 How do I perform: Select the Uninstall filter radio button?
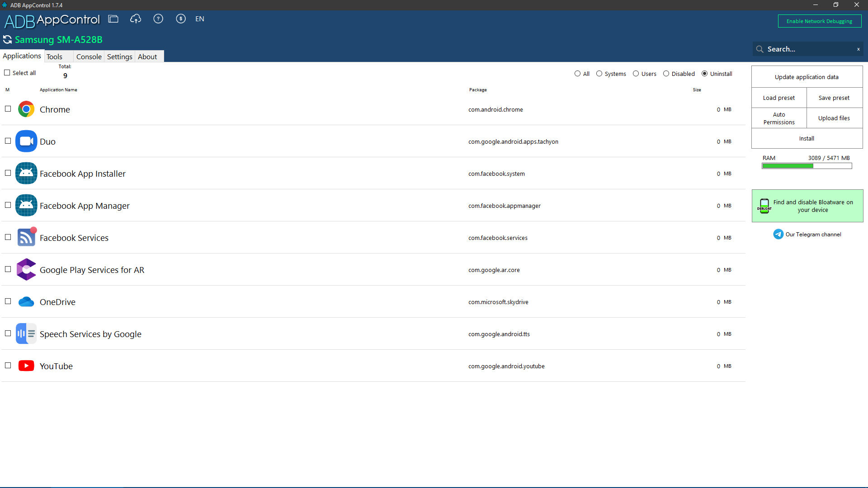click(704, 74)
